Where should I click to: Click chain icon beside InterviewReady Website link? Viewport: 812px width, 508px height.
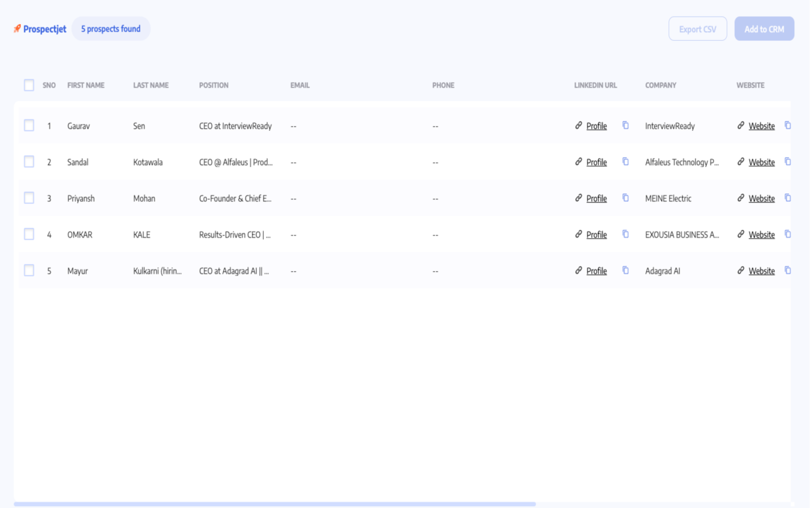741,126
